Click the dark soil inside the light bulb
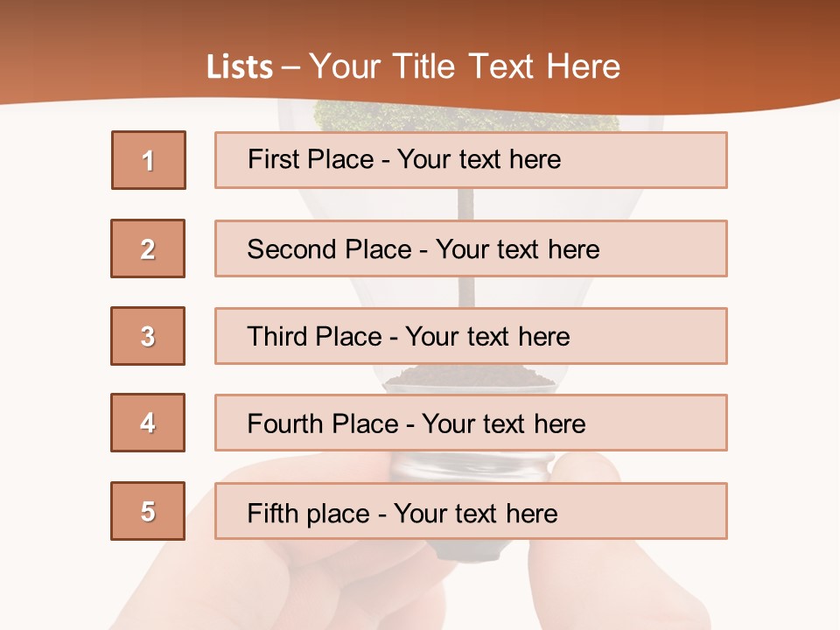 point(469,380)
